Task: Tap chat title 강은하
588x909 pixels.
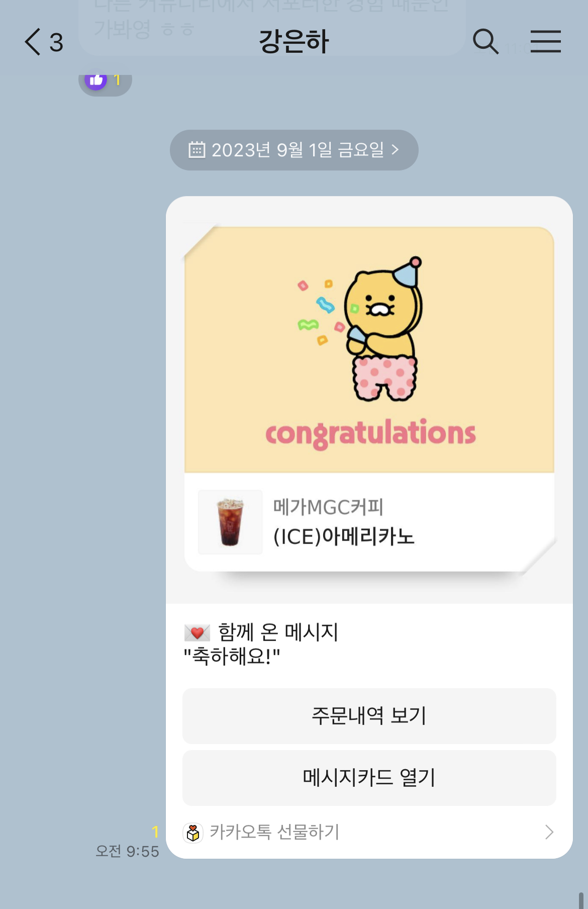Action: click(x=294, y=42)
